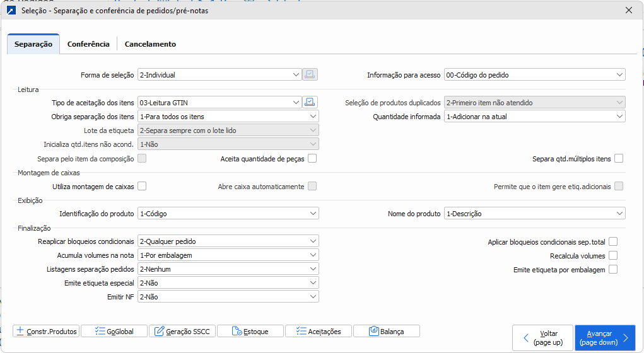Expand the Emitir NF dropdown
Screen dimensions: 644x353
(228, 296)
